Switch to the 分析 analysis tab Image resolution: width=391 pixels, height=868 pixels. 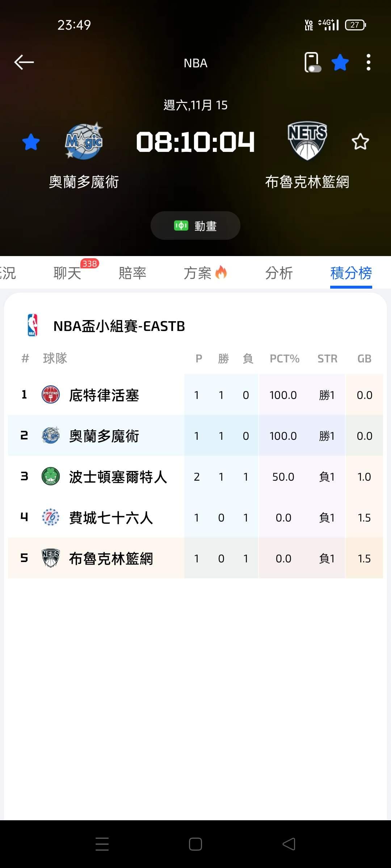(x=279, y=273)
